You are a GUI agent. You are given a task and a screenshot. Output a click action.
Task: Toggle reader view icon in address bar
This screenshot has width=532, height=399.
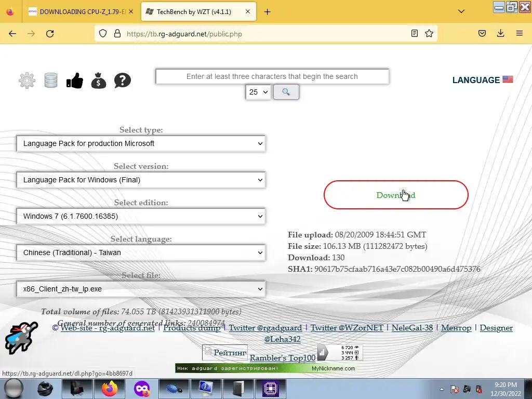414,33
